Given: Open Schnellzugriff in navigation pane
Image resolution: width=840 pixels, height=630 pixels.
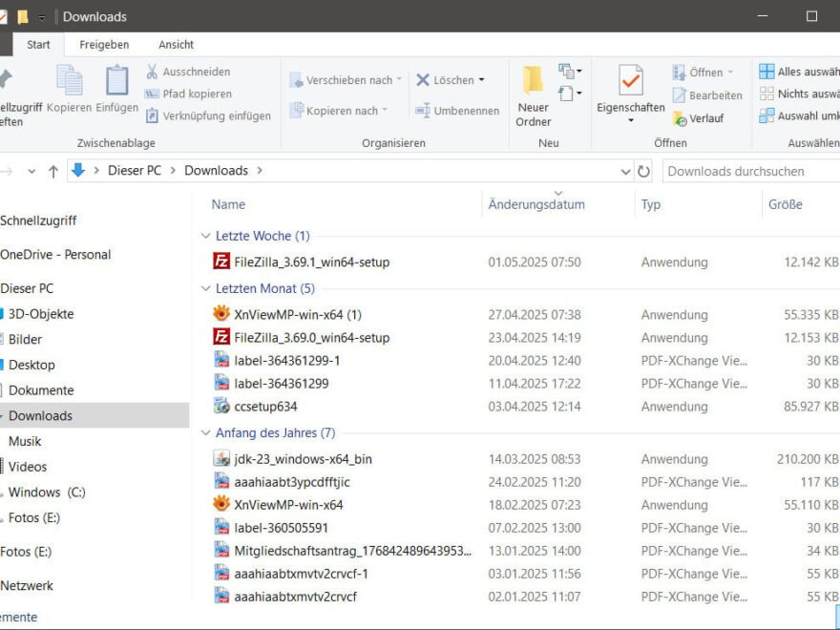Looking at the screenshot, I should [38, 220].
